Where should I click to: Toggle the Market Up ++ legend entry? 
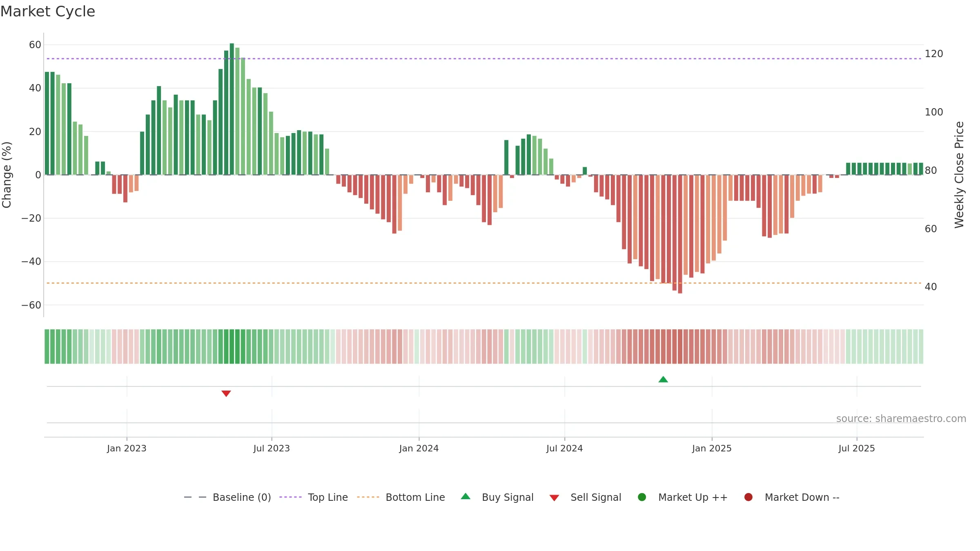(682, 497)
